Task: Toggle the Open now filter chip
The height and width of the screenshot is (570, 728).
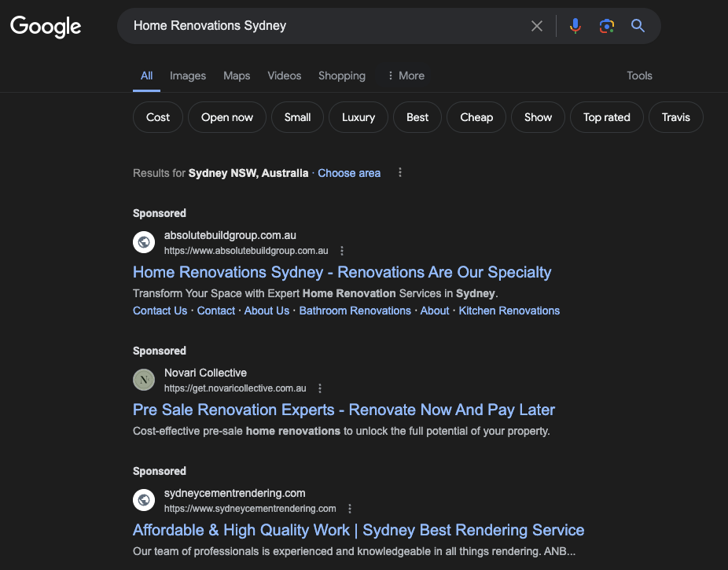Action: (227, 117)
